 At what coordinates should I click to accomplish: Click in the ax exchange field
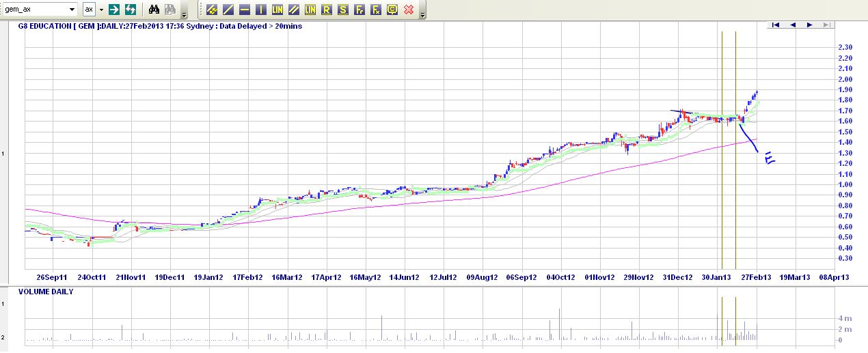[x=89, y=10]
